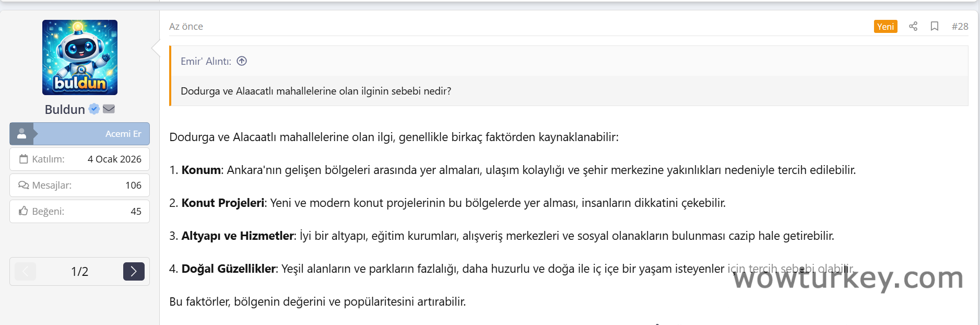Open the #28 post number link
This screenshot has width=980, height=325.
tap(960, 27)
